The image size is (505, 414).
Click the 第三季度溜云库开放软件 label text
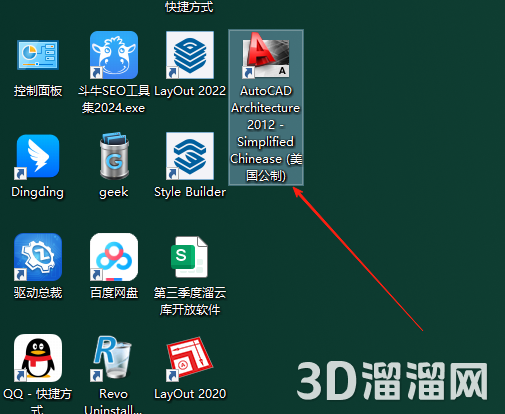190,301
